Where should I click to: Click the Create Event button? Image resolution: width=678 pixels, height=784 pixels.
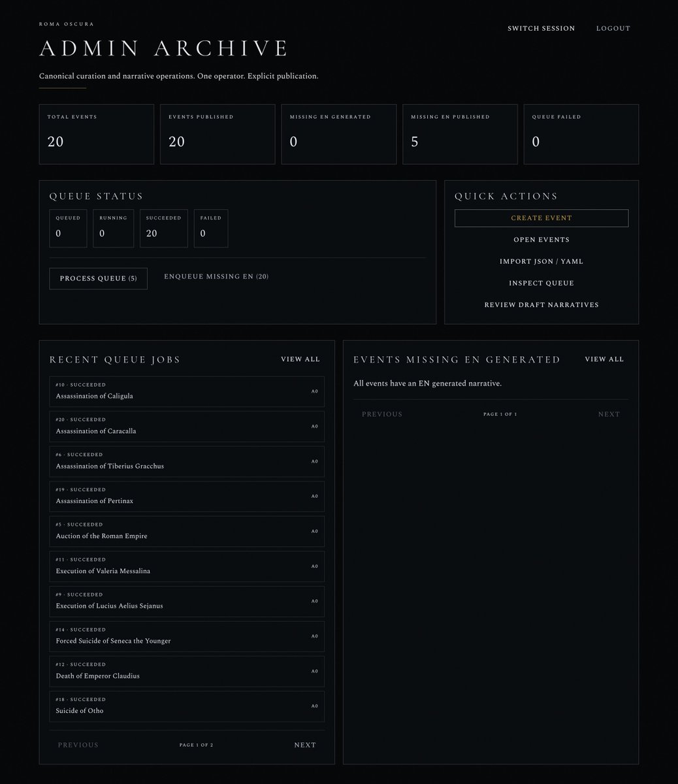(x=541, y=218)
